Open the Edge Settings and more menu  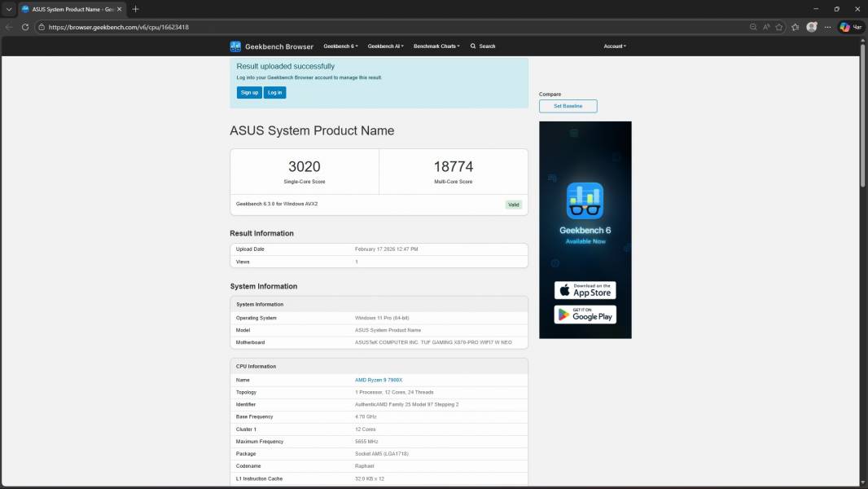(827, 27)
